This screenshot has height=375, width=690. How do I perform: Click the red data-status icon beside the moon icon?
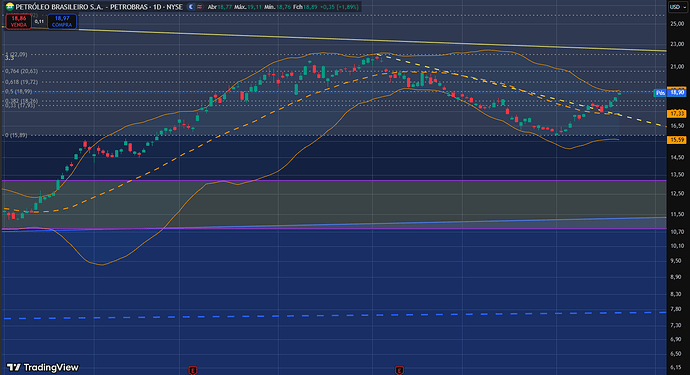(199, 7)
